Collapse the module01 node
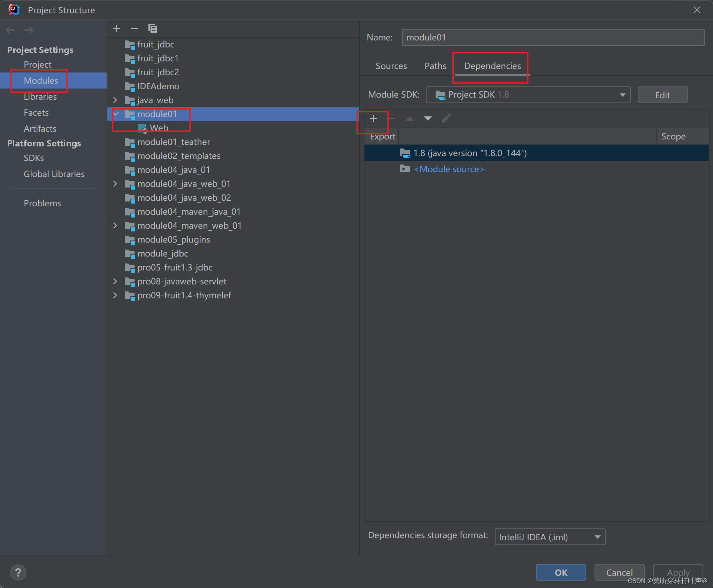The height and width of the screenshot is (588, 713). point(116,114)
